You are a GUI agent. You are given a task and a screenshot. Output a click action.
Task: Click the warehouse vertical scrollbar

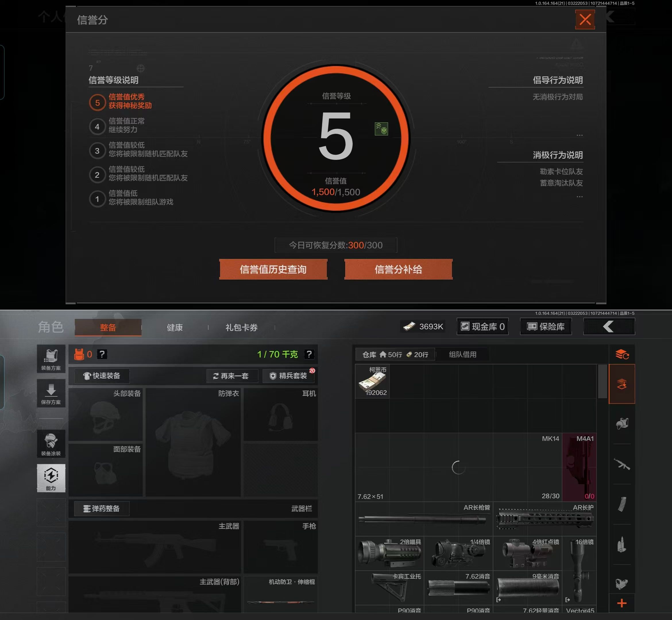coord(602,381)
